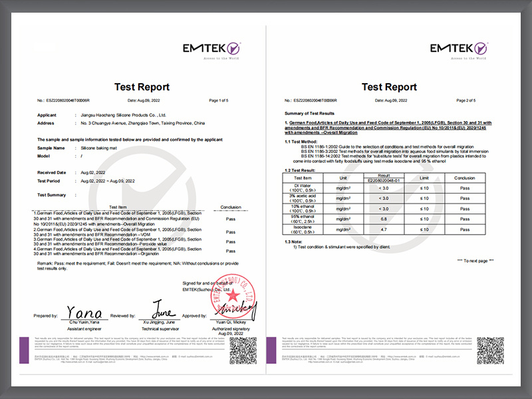Click the QR code on page 2
Screen dimensions: 532x399
click(491, 350)
